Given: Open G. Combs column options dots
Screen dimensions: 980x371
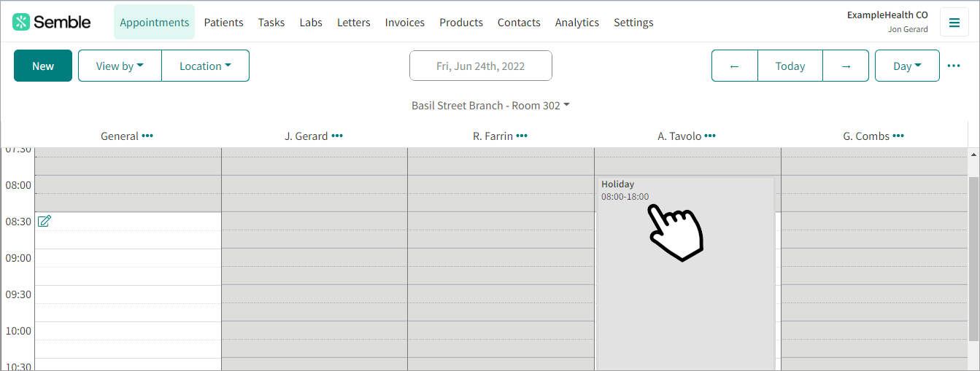Looking at the screenshot, I should 898,136.
